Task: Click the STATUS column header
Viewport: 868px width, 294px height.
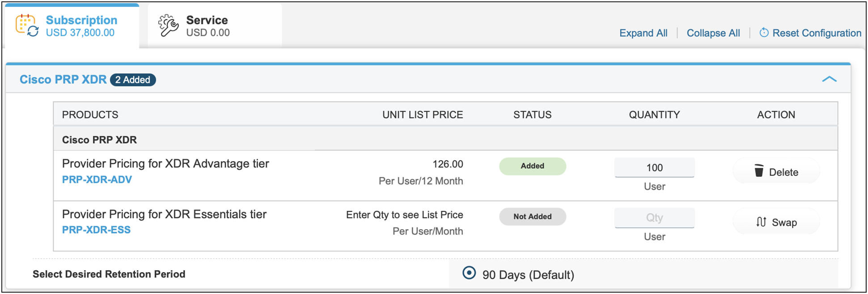Action: pyautogui.click(x=532, y=115)
